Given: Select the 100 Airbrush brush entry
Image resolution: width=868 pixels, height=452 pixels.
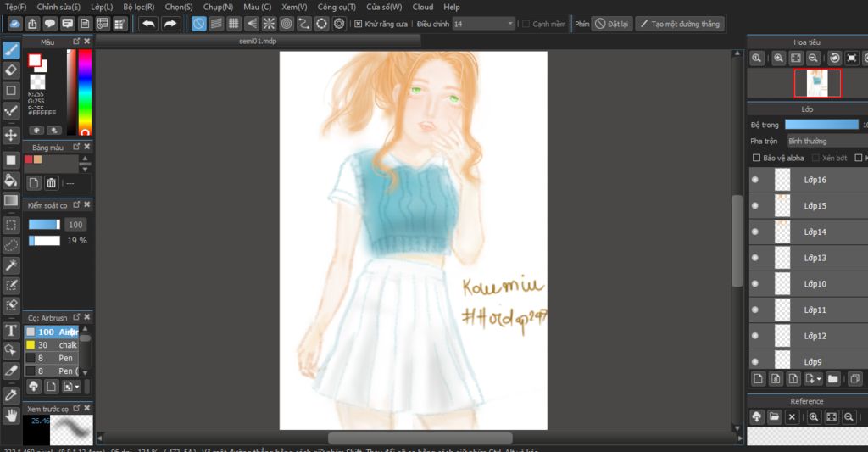Looking at the screenshot, I should [53, 332].
